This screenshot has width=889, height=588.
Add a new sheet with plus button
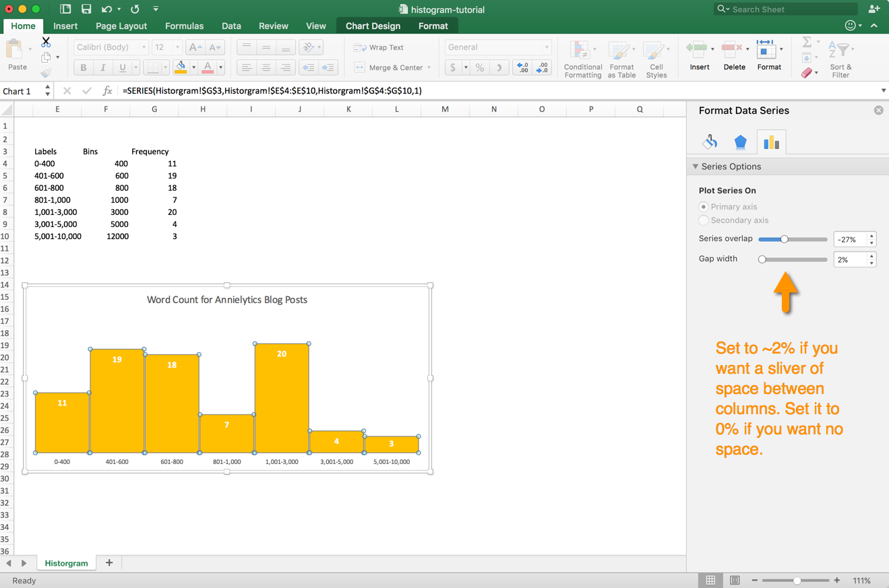pos(109,562)
